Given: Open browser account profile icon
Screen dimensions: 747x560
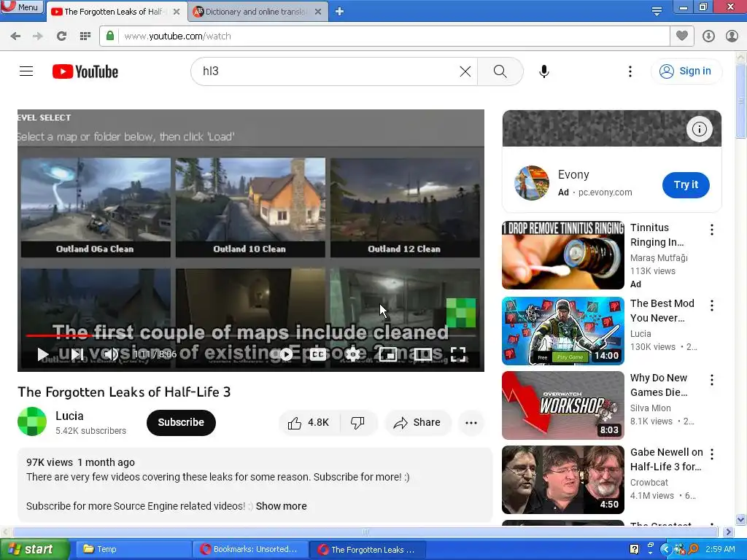Looking at the screenshot, I should pos(732,36).
